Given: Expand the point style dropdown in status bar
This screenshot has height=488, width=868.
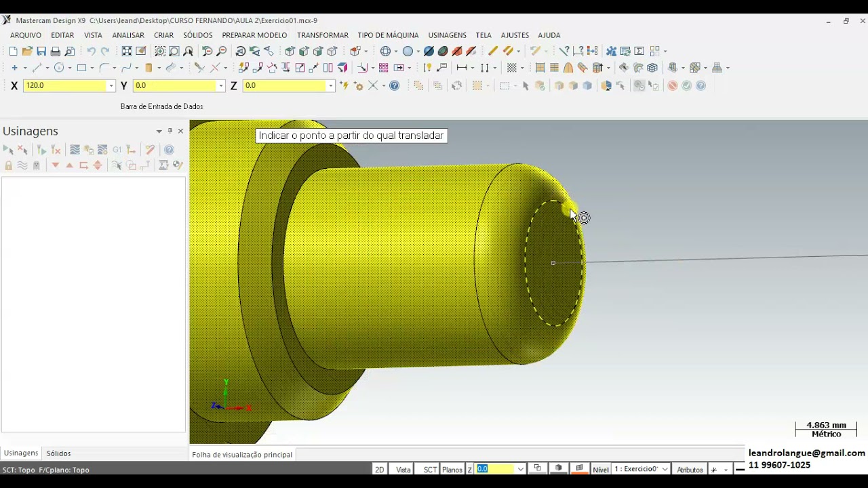Looking at the screenshot, I should (726, 470).
